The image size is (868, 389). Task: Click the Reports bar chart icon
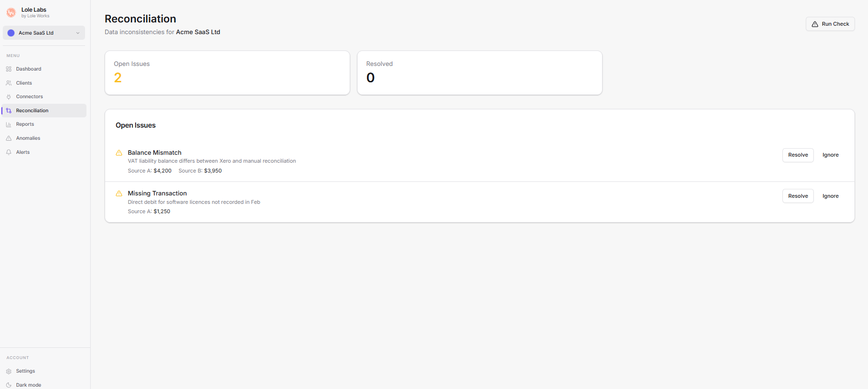tap(9, 124)
